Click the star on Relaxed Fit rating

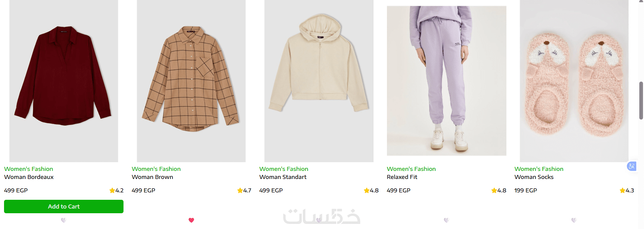(x=494, y=191)
